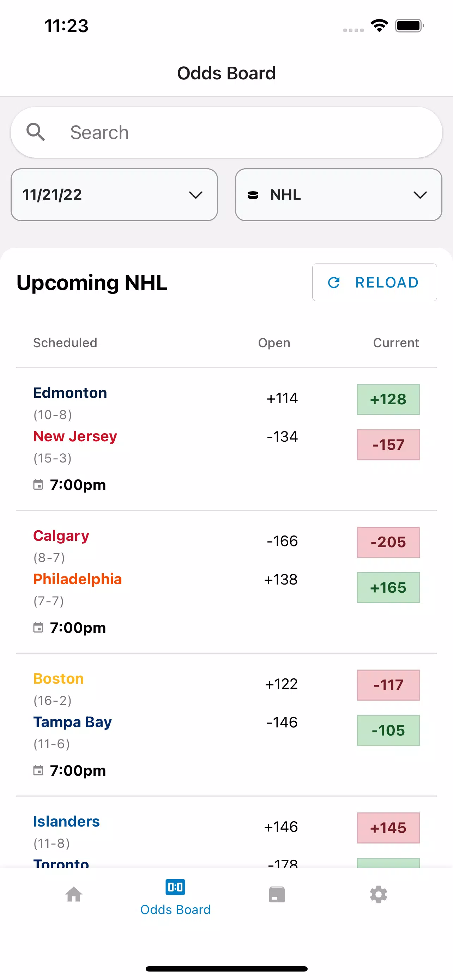
Task: Select the Odds Board tab label
Action: pos(175,909)
